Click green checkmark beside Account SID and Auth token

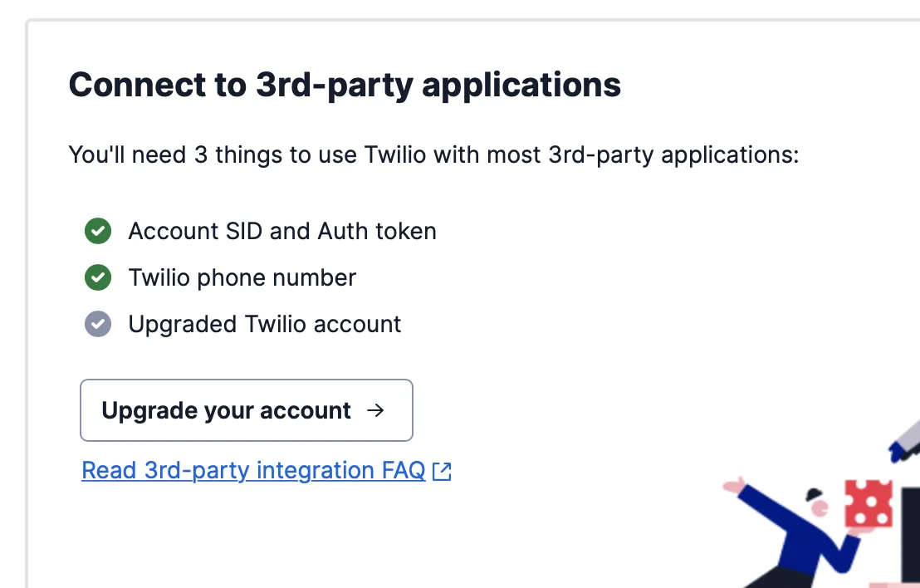tap(98, 231)
